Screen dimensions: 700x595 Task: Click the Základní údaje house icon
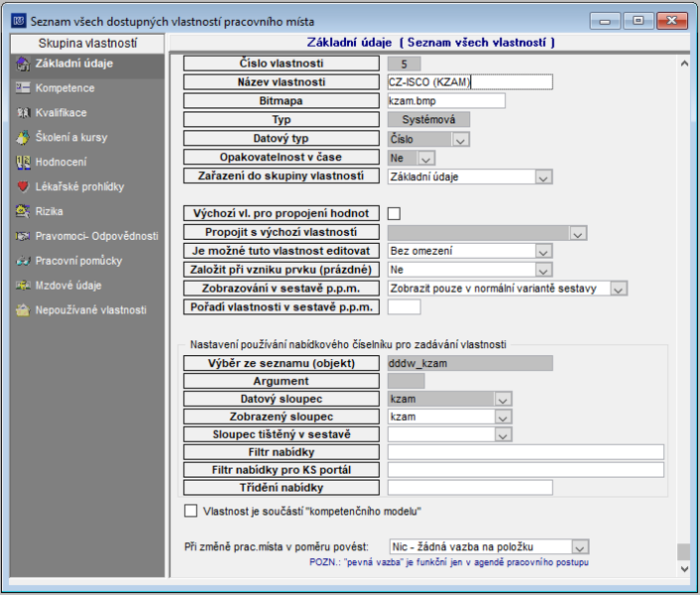(x=23, y=63)
